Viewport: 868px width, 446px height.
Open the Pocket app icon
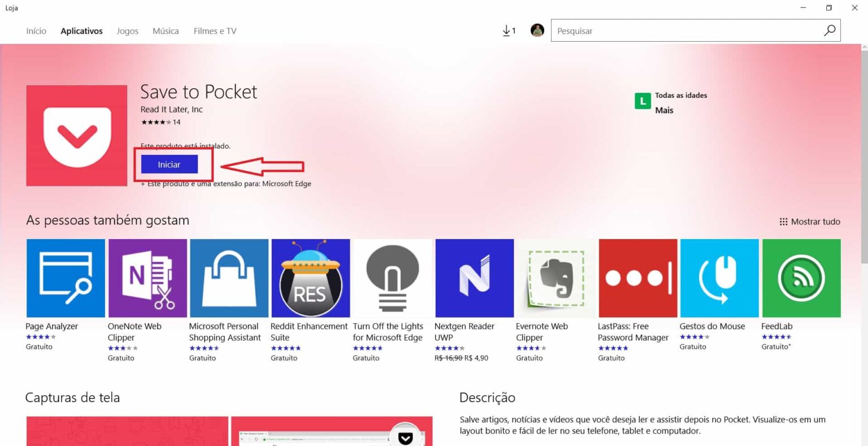pos(76,135)
